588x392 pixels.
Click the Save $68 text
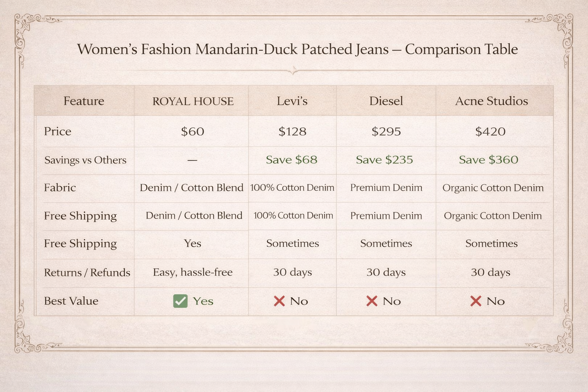pos(292,160)
